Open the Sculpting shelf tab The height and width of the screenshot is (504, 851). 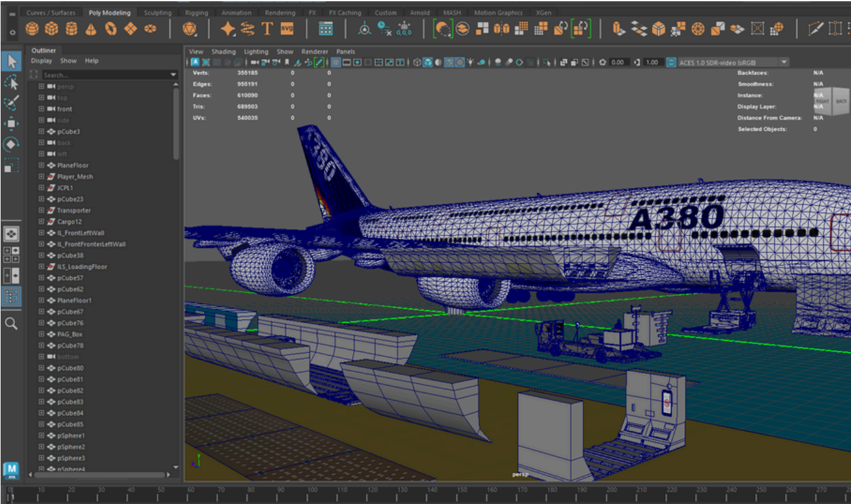point(157,12)
